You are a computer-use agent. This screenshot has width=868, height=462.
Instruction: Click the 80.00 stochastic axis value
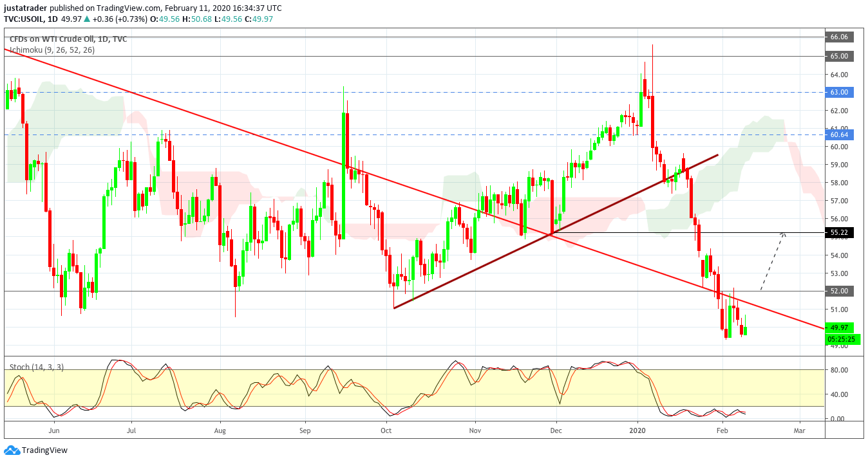(839, 370)
